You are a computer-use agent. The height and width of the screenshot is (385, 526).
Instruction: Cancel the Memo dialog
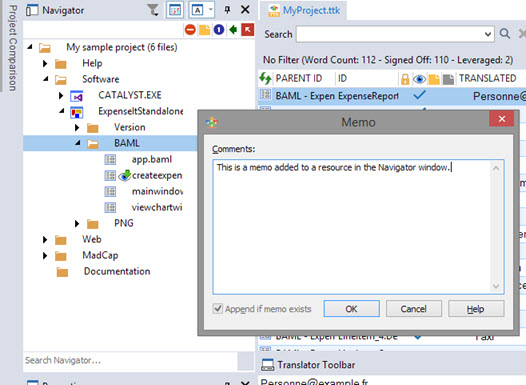413,309
